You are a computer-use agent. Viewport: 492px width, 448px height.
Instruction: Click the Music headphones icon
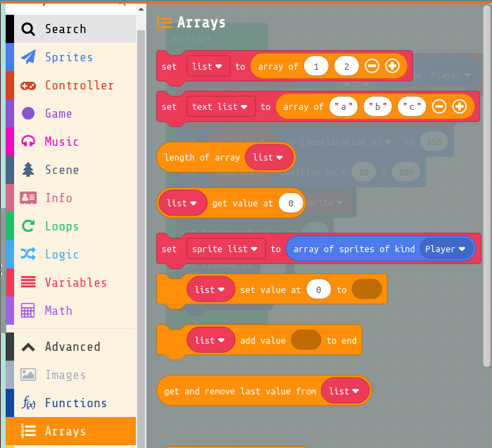(x=28, y=142)
